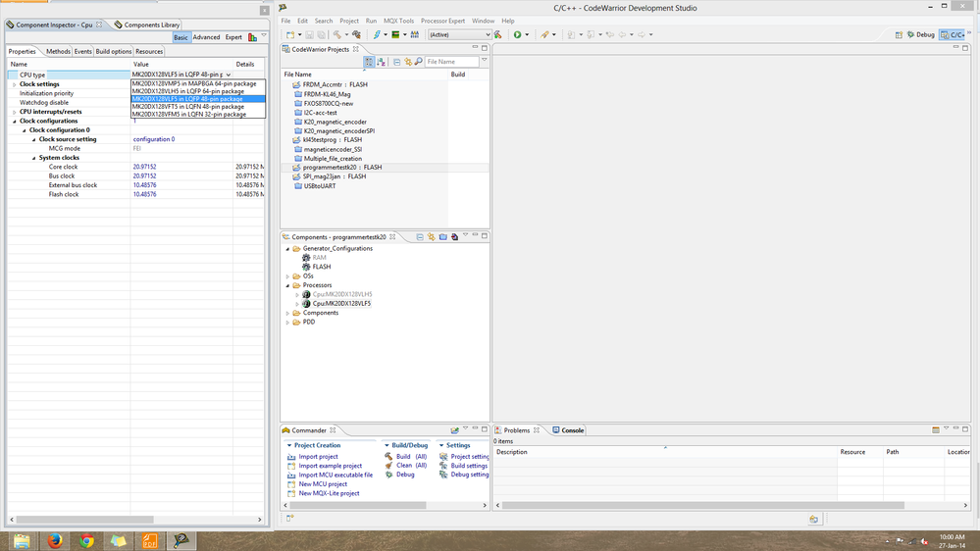Open Chrome from the taskbar
The height and width of the screenshot is (551, 980).
[x=87, y=540]
